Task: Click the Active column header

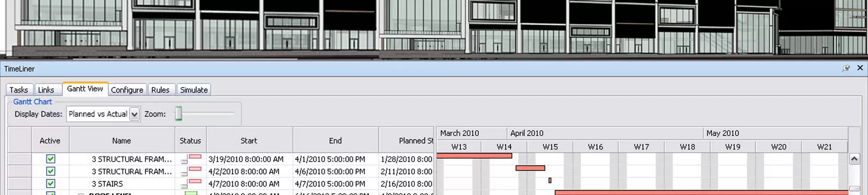Action: click(x=50, y=140)
